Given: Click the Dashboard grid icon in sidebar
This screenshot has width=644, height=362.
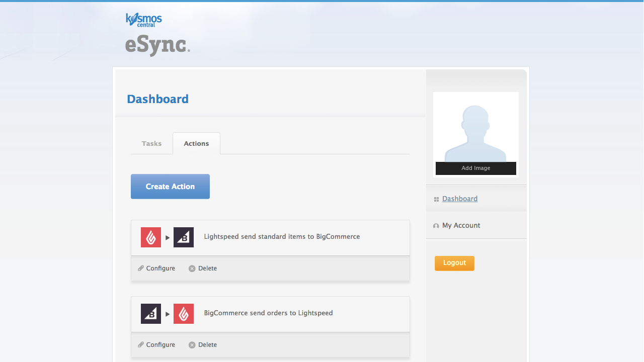Looking at the screenshot, I should pyautogui.click(x=436, y=200).
